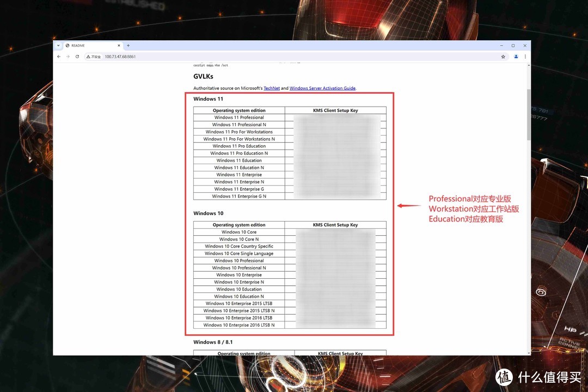
Task: Open the Chrome profile avatar icon
Action: [516, 57]
